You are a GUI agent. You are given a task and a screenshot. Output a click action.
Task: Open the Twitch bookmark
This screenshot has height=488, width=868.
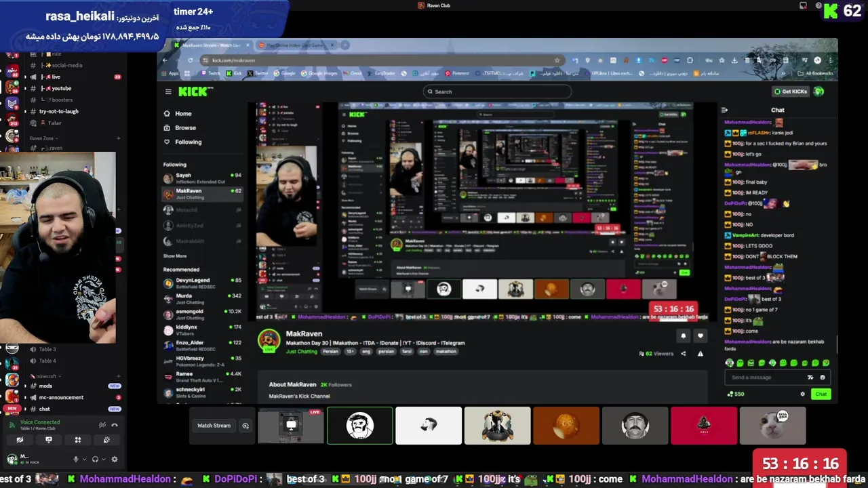pyautogui.click(x=210, y=73)
